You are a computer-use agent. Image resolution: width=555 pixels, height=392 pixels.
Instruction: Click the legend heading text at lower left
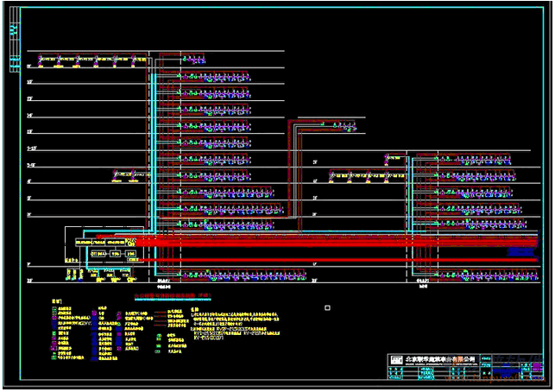tap(57, 300)
